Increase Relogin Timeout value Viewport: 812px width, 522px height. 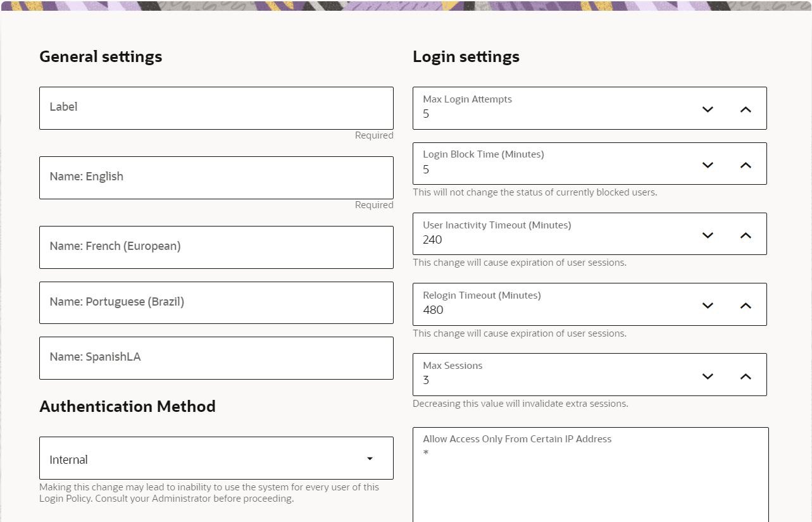coord(744,304)
